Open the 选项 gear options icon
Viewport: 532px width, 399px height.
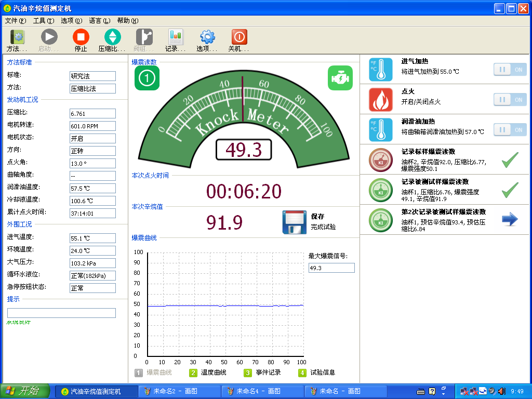tap(207, 37)
